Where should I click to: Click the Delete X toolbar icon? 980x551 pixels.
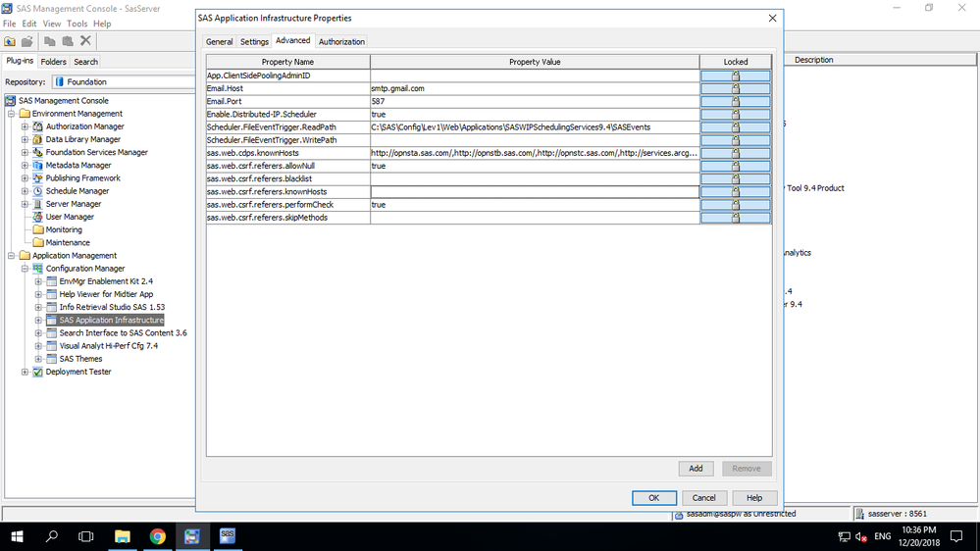85,41
